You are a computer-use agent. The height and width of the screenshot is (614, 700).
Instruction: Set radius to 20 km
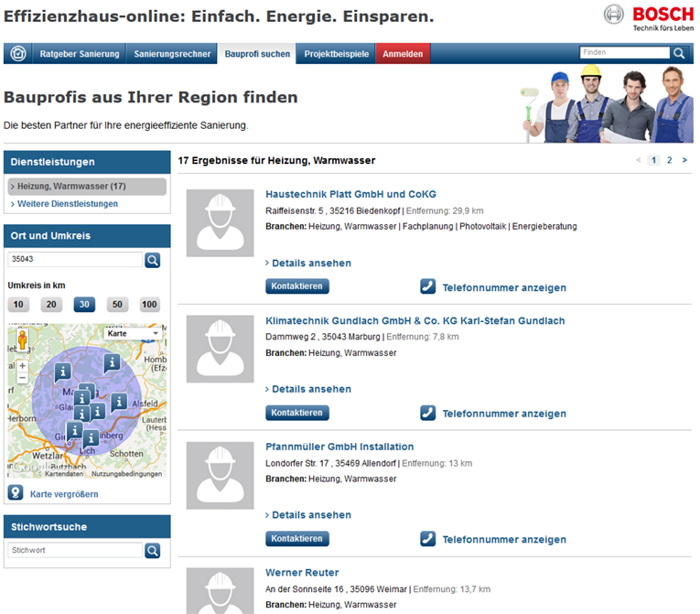tap(51, 305)
